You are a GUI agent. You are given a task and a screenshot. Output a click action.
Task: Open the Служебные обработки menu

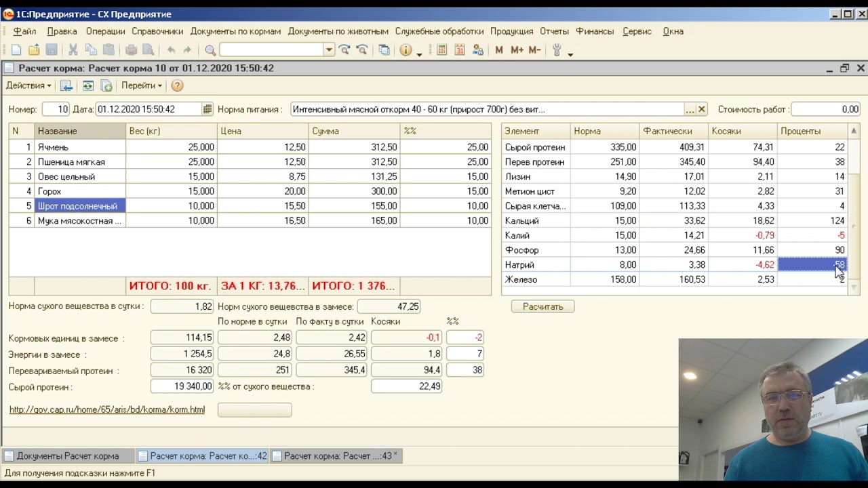coord(439,31)
